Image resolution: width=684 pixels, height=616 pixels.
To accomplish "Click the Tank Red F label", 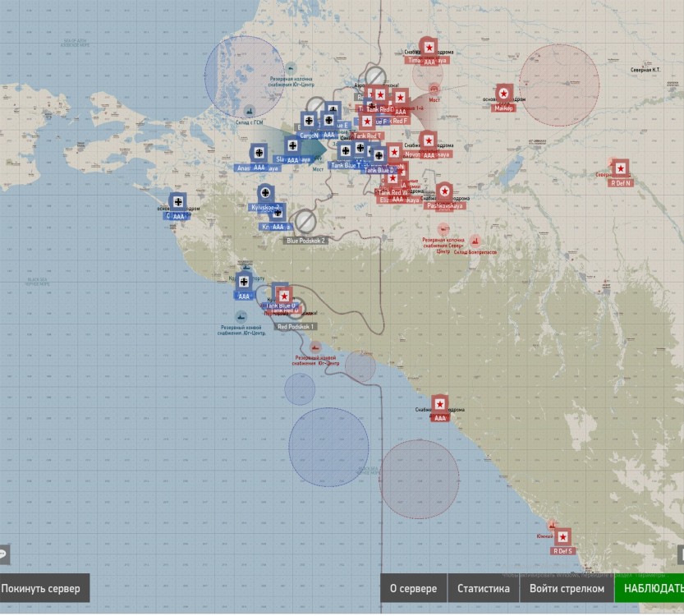I will [x=397, y=121].
